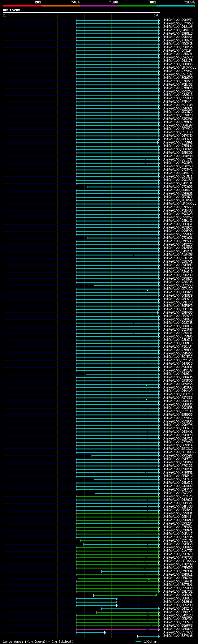Select the UniRef100_Q96578 label

click(x=178, y=57)
